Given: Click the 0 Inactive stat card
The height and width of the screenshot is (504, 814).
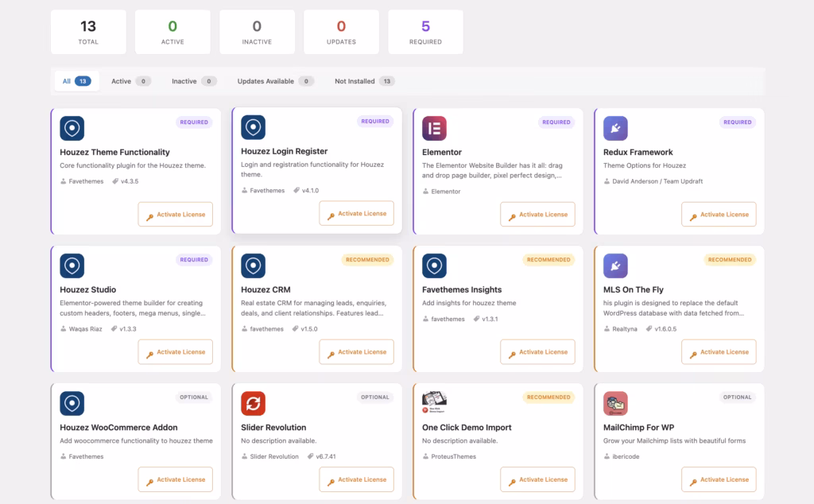Looking at the screenshot, I should click(x=257, y=32).
